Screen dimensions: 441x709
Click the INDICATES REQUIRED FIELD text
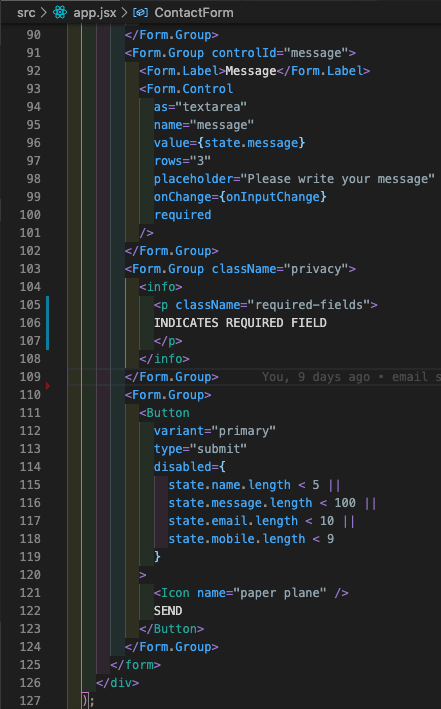click(240, 323)
